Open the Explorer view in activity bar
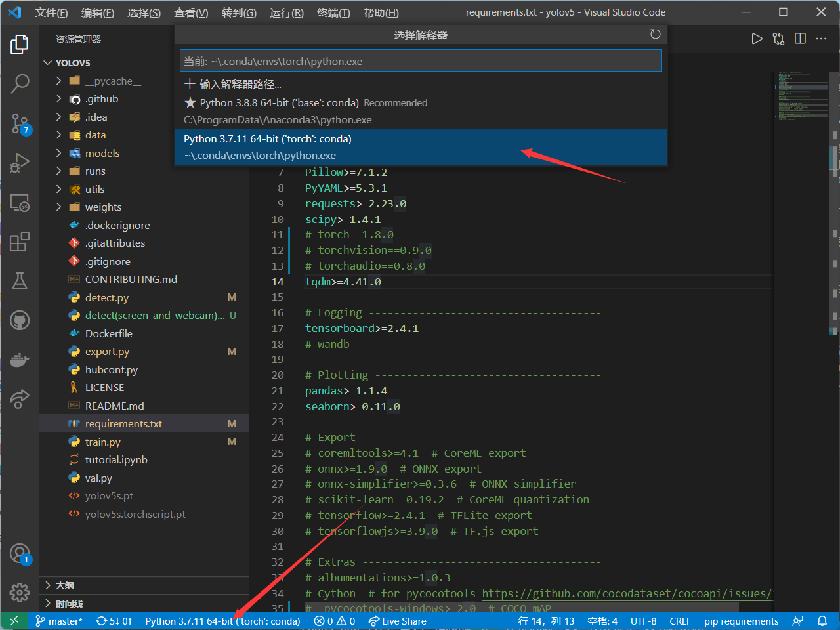This screenshot has height=630, width=840. tap(20, 45)
